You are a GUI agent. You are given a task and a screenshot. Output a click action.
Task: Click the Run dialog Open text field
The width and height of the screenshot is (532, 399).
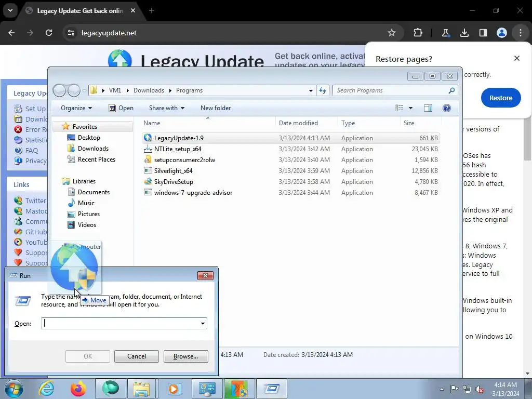coord(121,323)
